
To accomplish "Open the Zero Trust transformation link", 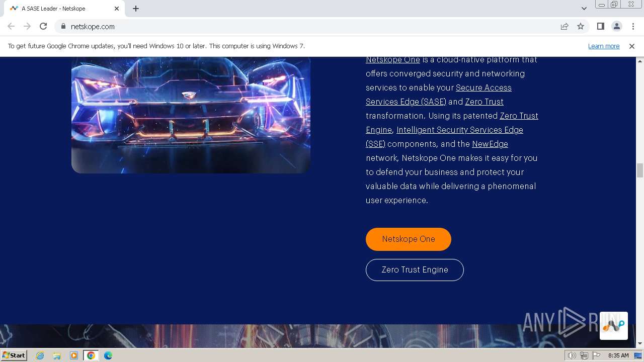I will pyautogui.click(x=484, y=102).
